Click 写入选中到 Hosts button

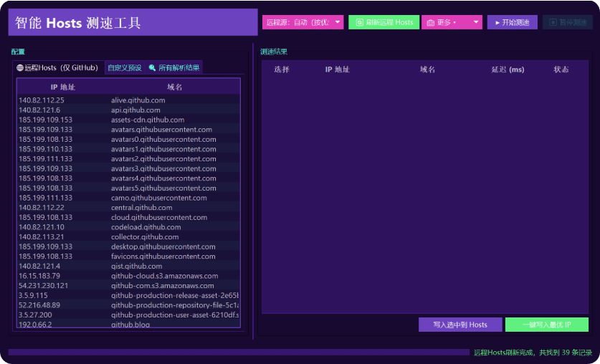point(460,325)
